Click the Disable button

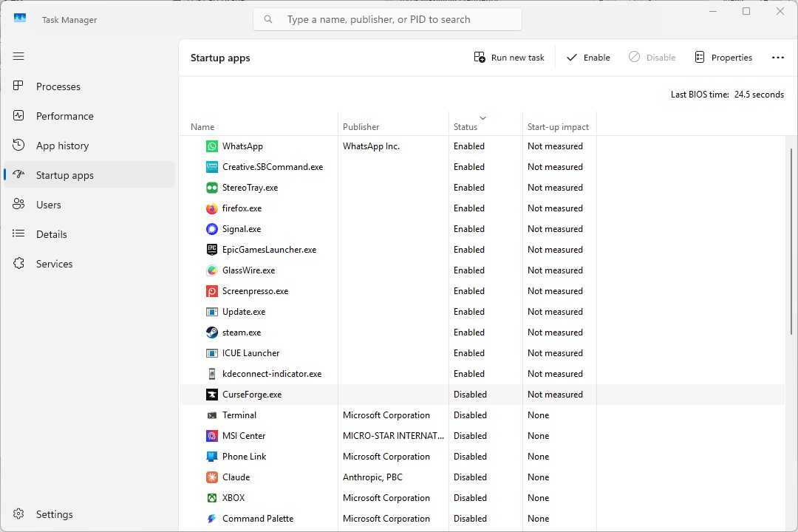click(x=652, y=58)
